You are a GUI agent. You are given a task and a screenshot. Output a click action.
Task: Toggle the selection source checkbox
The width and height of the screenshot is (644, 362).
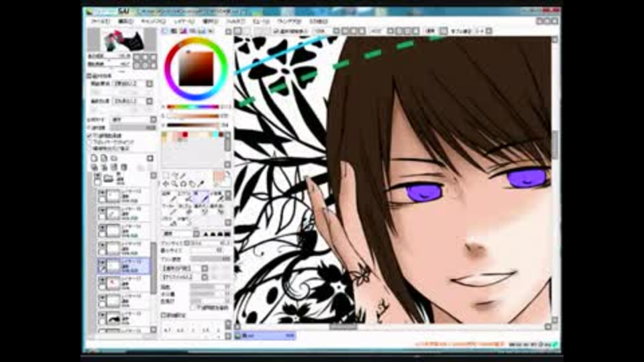[x=89, y=148]
